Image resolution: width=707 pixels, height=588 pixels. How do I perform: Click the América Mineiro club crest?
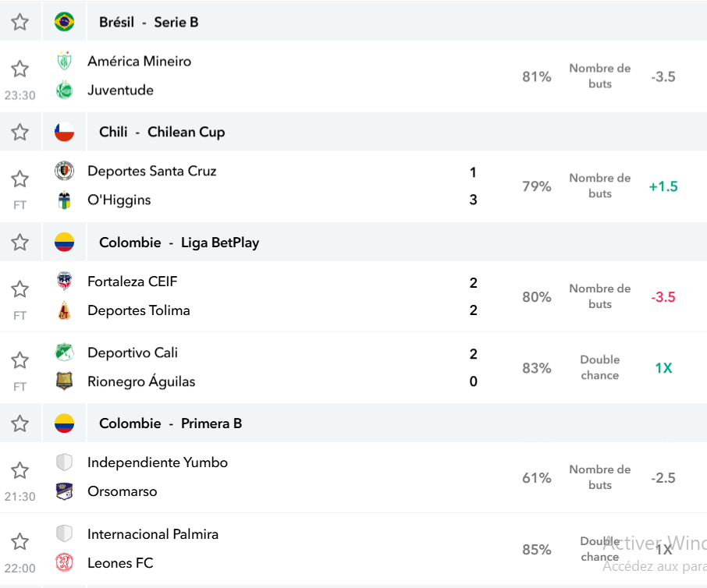(x=65, y=61)
